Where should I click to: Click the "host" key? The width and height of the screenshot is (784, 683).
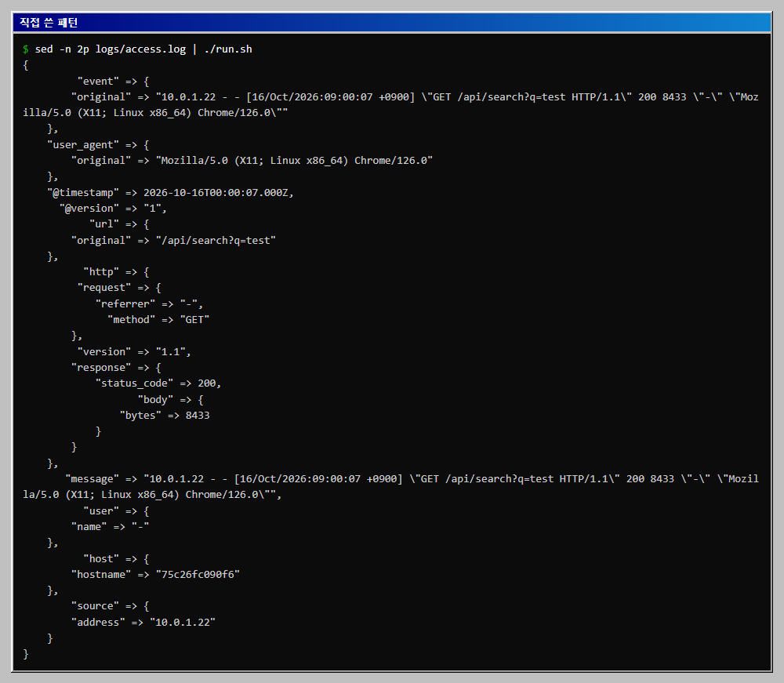pyautogui.click(x=101, y=558)
